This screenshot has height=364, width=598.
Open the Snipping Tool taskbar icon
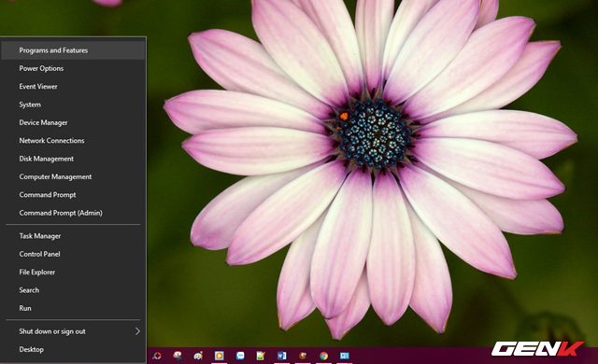178,356
